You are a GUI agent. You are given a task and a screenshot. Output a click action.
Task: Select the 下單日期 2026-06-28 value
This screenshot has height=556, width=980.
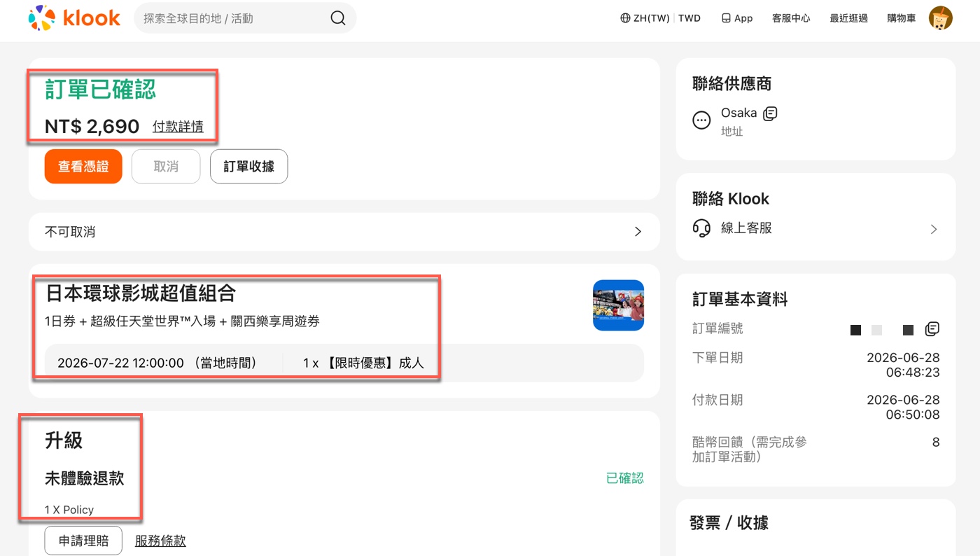(x=903, y=365)
